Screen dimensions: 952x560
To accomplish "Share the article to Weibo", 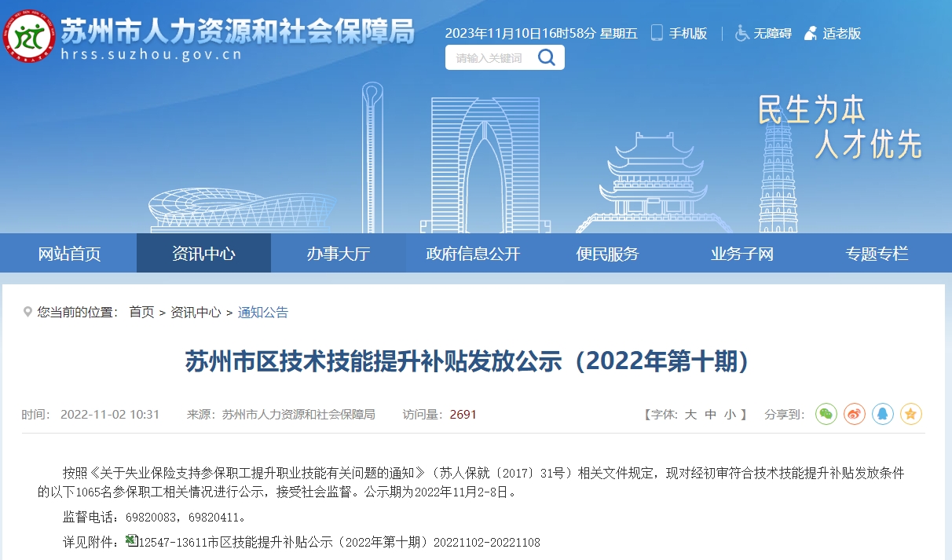I will click(x=854, y=414).
